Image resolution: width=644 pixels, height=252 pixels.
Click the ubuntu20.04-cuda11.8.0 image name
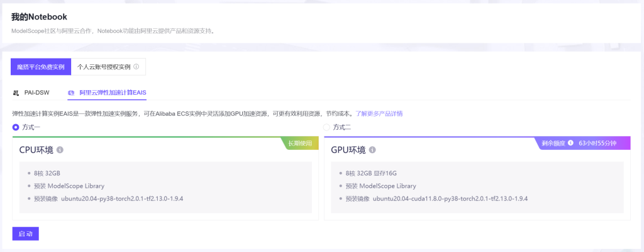pos(450,198)
